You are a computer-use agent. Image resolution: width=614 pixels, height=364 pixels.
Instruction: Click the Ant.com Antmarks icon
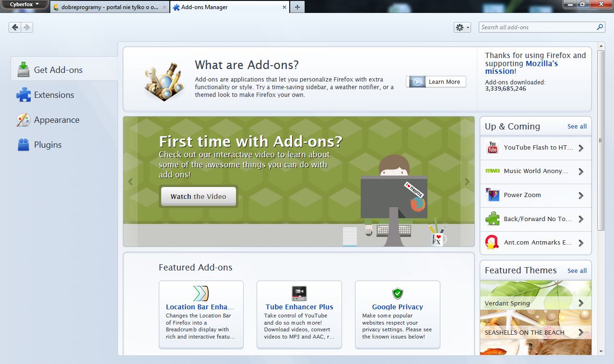point(492,242)
